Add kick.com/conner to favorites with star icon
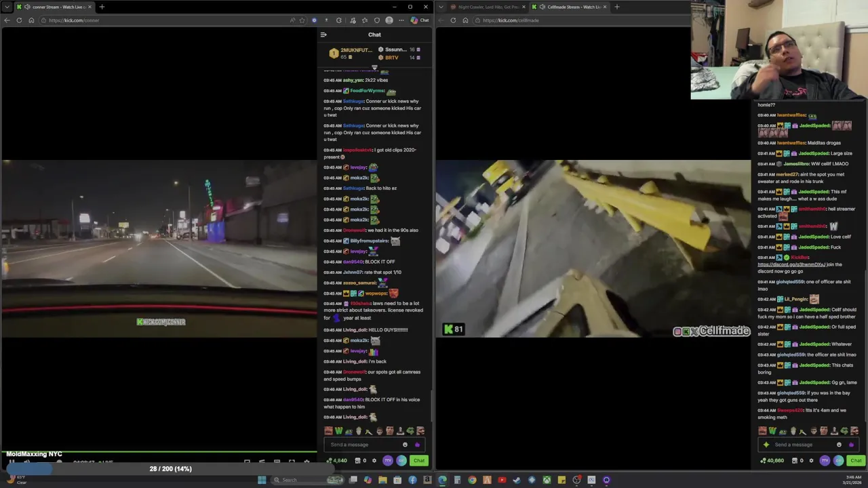This screenshot has width=868, height=488. (x=302, y=20)
